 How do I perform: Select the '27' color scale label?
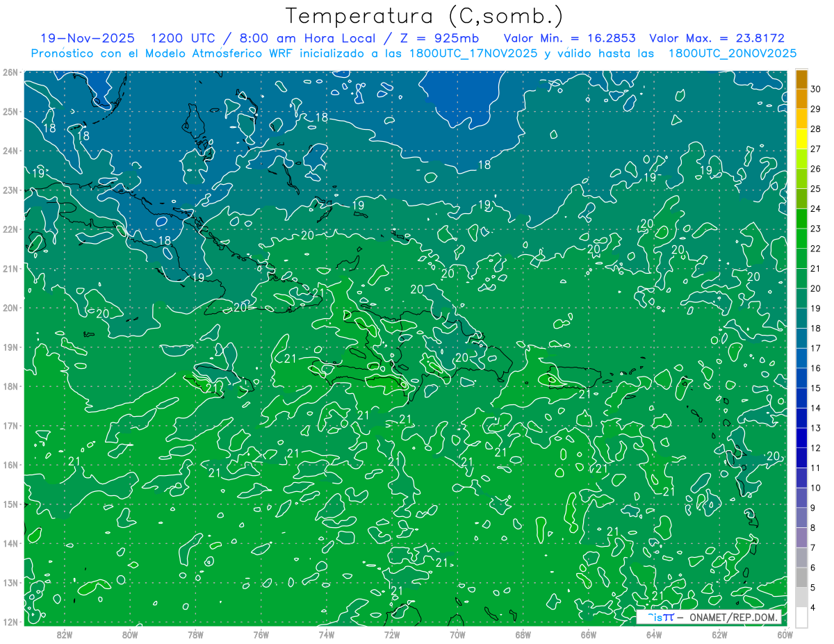[x=815, y=149]
